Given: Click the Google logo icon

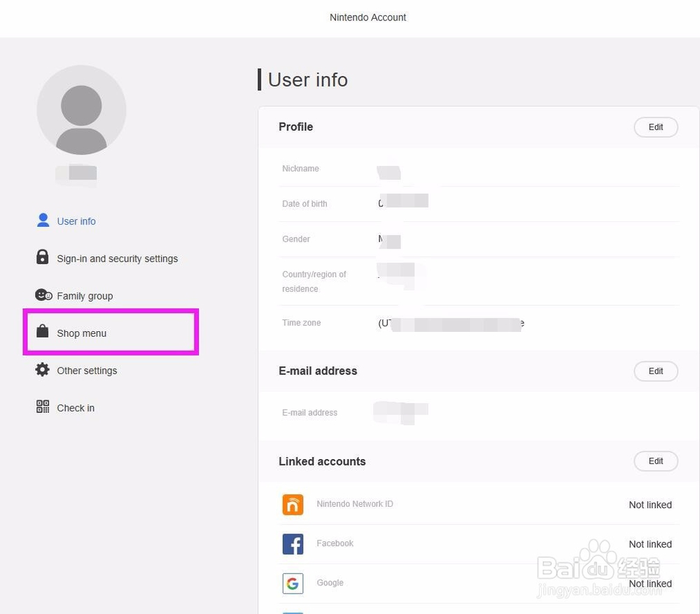Looking at the screenshot, I should [x=293, y=583].
